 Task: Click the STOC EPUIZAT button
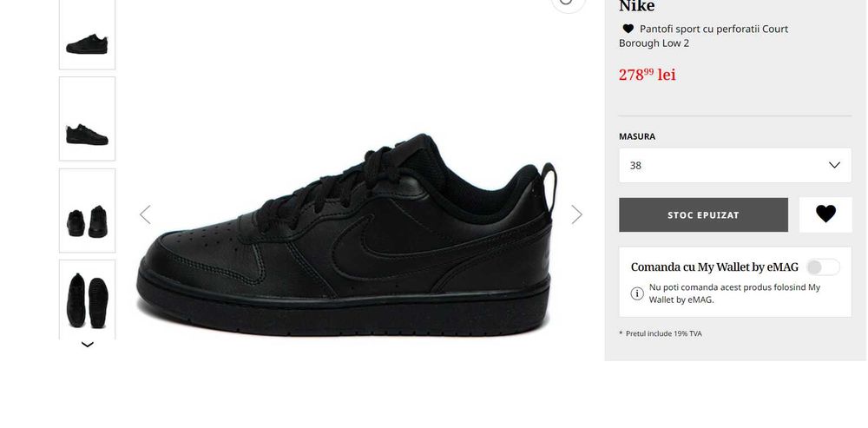[x=703, y=214]
